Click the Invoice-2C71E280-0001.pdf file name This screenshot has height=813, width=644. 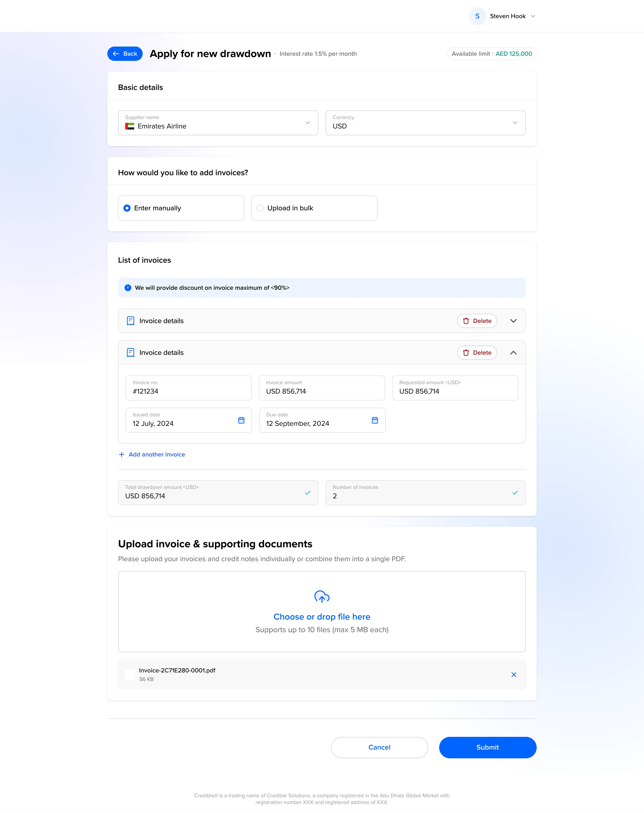pos(177,670)
